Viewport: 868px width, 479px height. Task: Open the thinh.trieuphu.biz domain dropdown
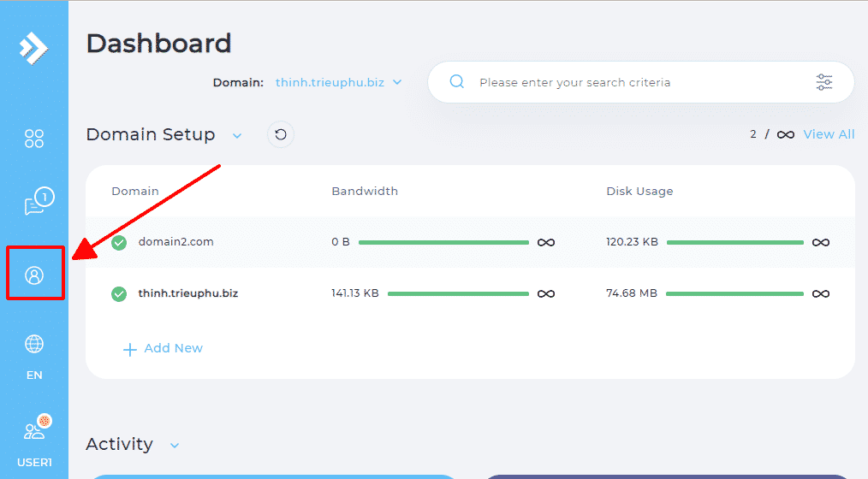click(x=338, y=83)
